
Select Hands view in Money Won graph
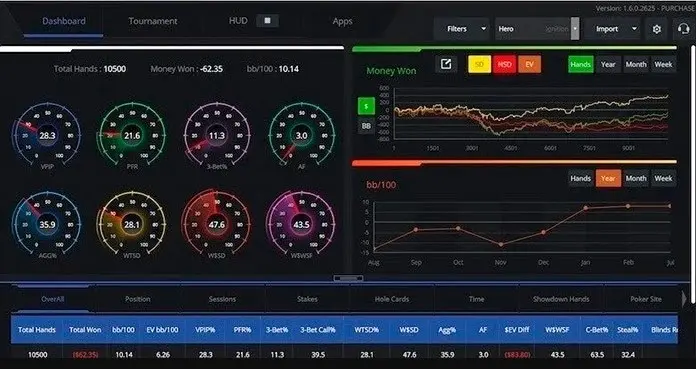pyautogui.click(x=581, y=64)
